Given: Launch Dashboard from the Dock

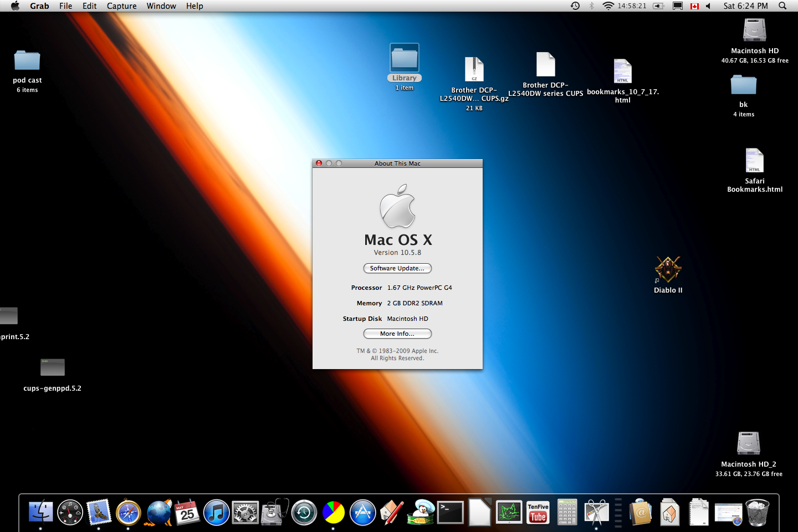Looking at the screenshot, I should tap(70, 512).
